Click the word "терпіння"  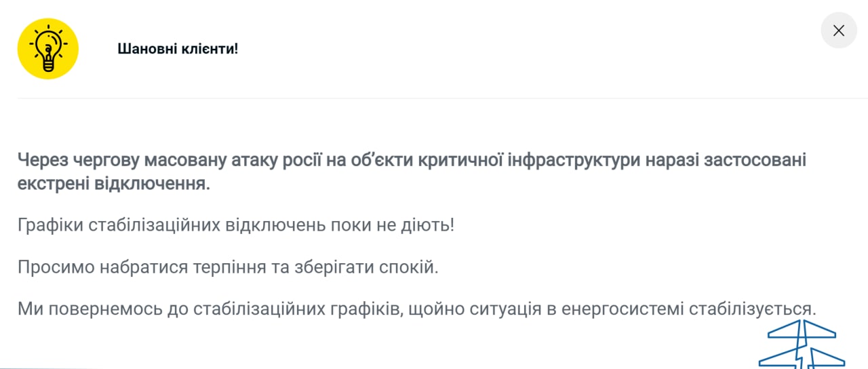point(229,267)
